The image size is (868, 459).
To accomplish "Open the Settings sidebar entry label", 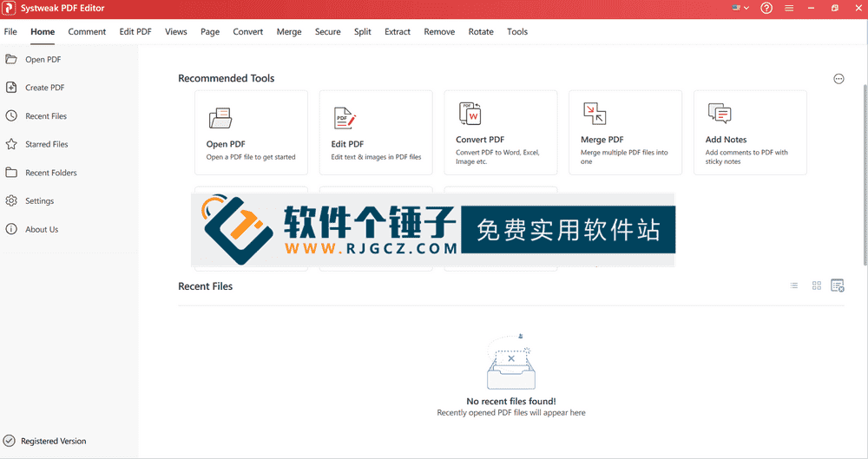I will click(40, 201).
